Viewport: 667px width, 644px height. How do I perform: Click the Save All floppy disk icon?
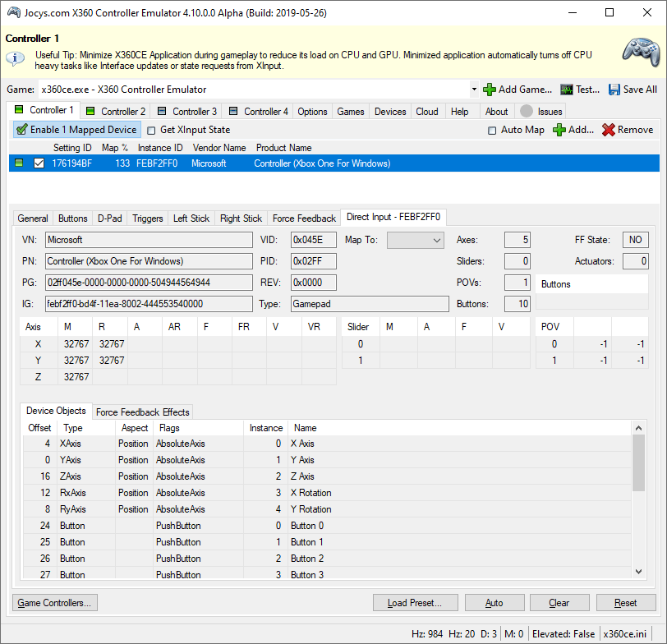point(614,90)
